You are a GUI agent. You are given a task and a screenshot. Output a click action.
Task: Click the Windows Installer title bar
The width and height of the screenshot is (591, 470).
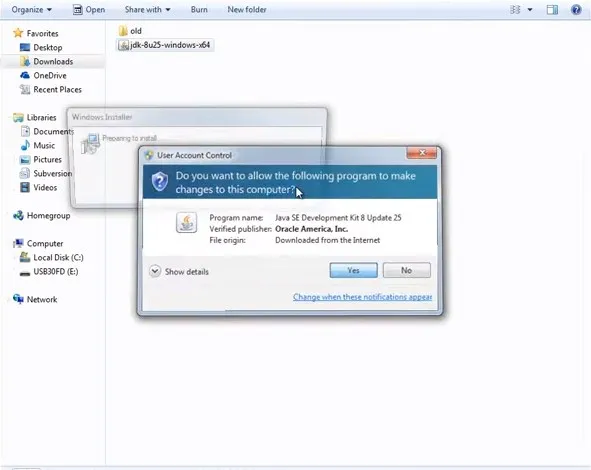(x=198, y=117)
